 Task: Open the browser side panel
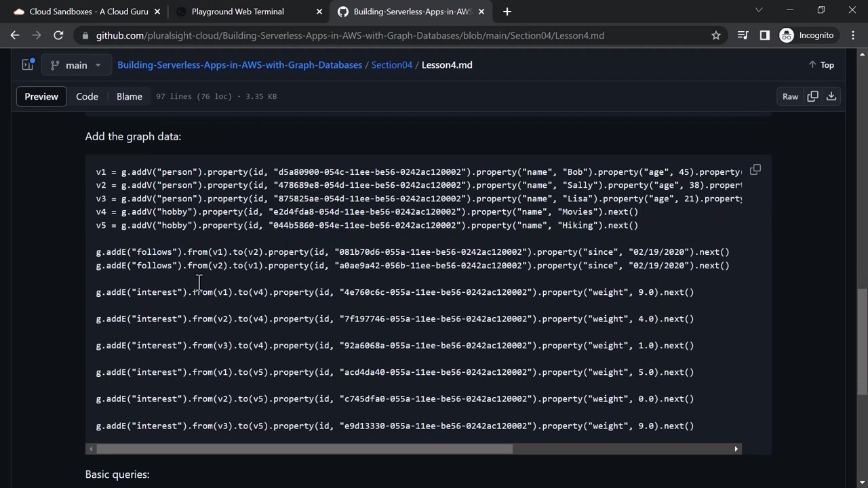click(765, 35)
